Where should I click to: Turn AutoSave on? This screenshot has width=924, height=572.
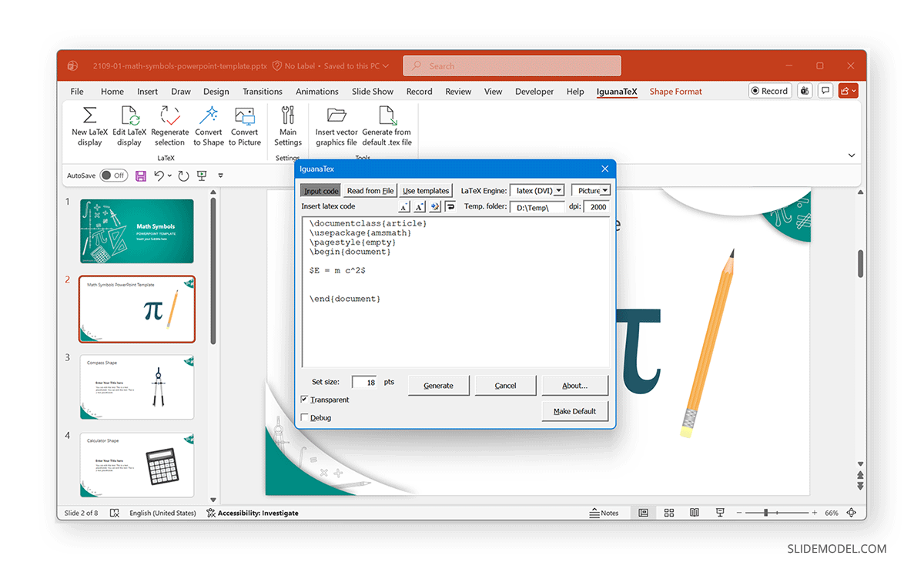tap(113, 176)
